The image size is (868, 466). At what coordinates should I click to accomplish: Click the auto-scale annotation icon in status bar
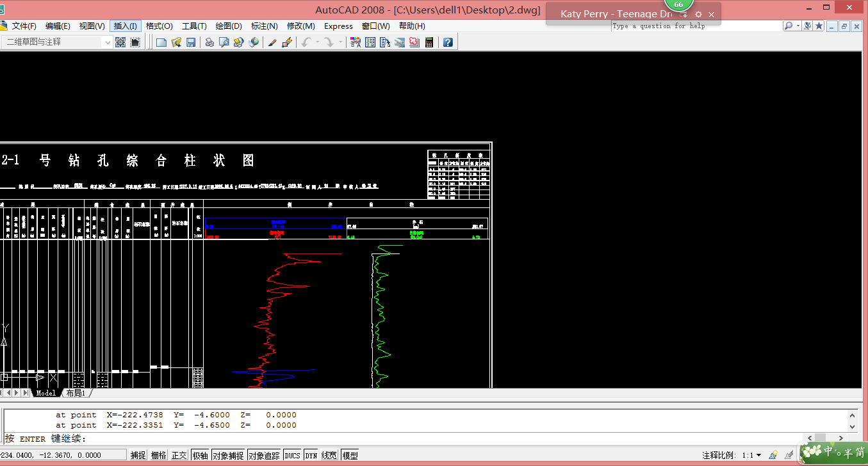click(788, 455)
